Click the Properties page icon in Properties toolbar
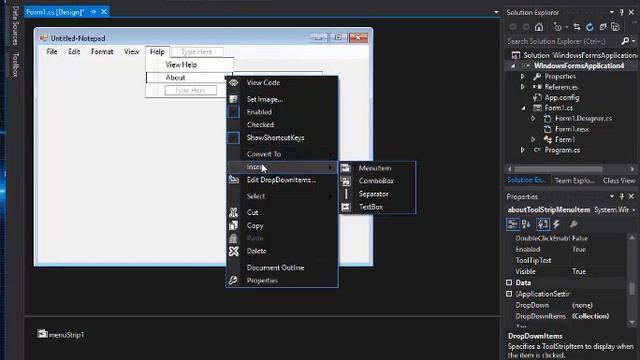 tap(542, 224)
